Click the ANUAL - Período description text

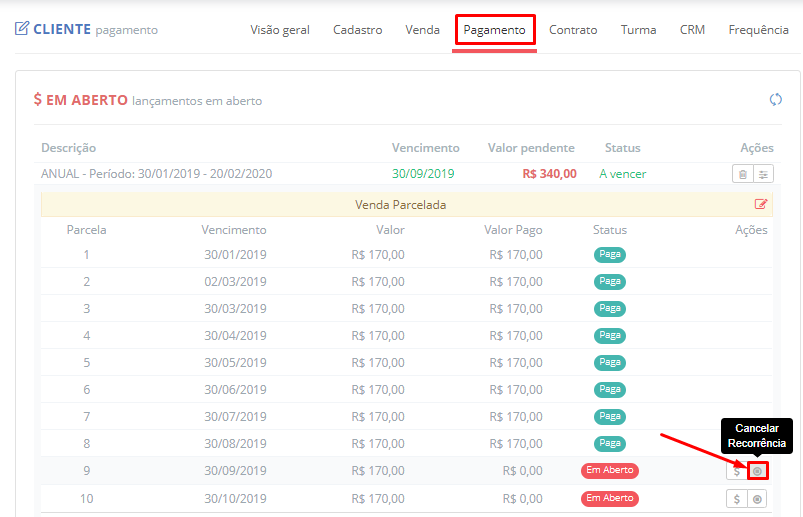(x=156, y=174)
